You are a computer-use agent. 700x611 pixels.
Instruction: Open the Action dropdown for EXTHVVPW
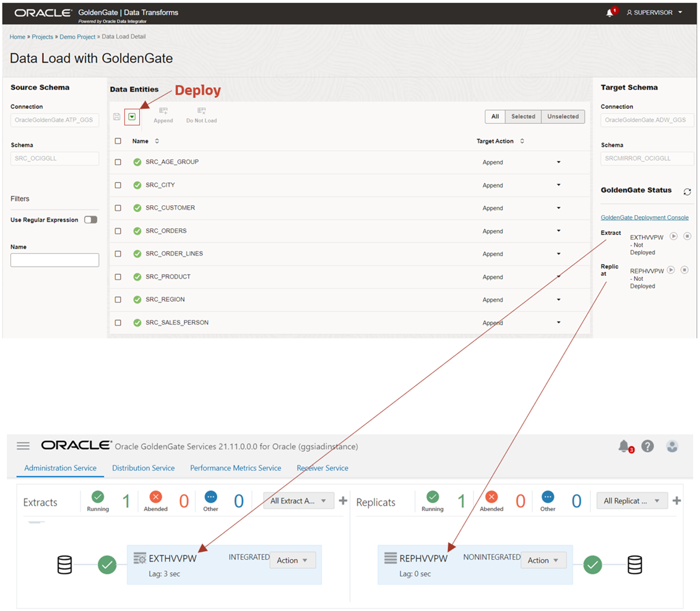click(292, 560)
